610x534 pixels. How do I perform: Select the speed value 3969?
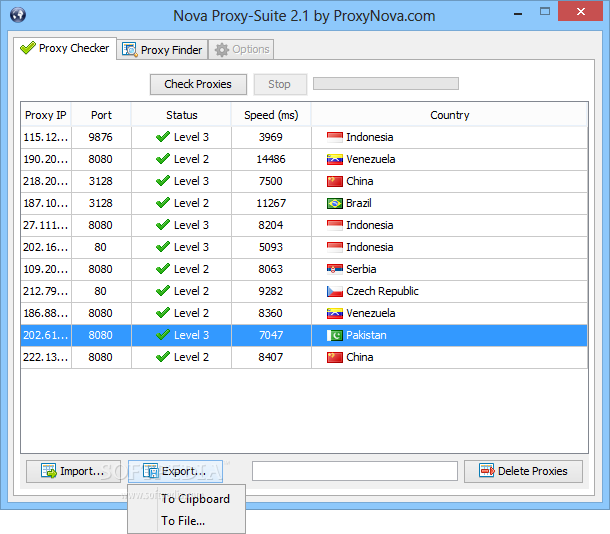[271, 137]
